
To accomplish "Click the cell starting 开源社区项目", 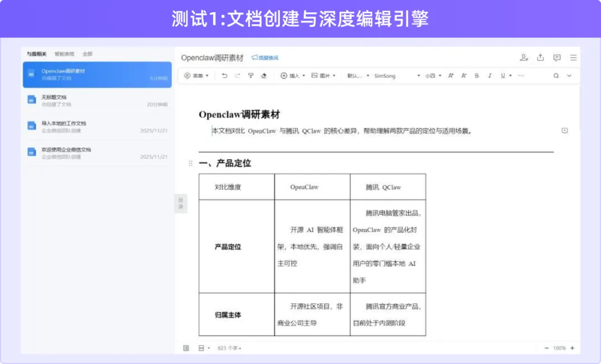I will tap(312, 314).
